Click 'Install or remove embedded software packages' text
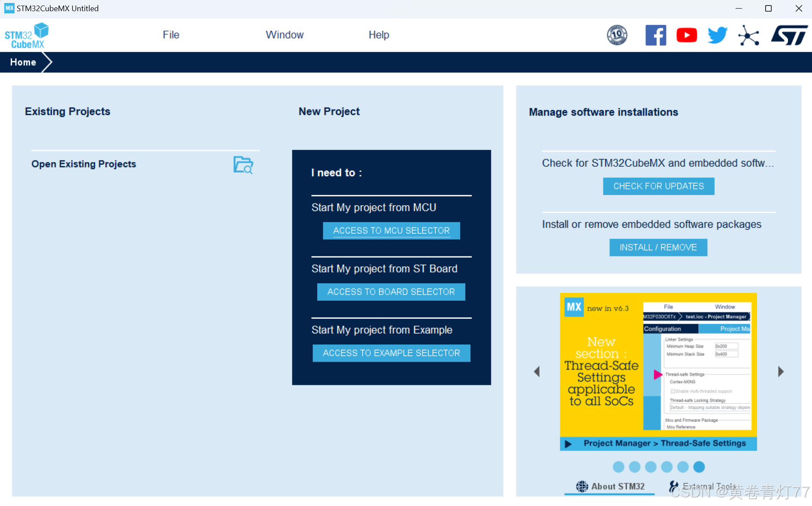812x506 pixels. 651,224
